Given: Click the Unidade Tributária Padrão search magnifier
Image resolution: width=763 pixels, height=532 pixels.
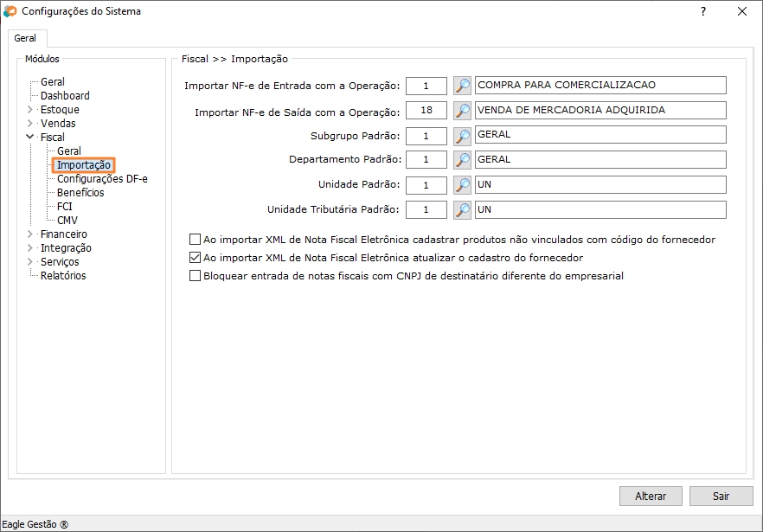Looking at the screenshot, I should (463, 210).
